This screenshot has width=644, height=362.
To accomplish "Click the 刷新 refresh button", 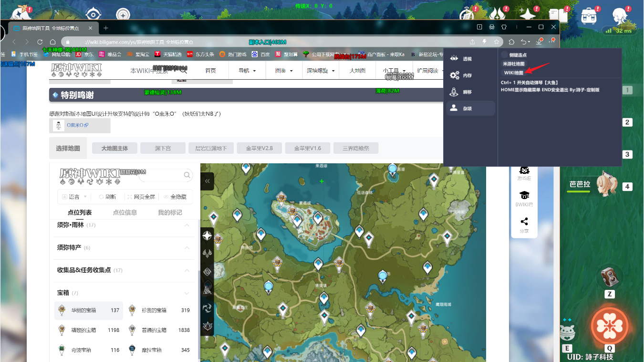I will click(x=107, y=196).
